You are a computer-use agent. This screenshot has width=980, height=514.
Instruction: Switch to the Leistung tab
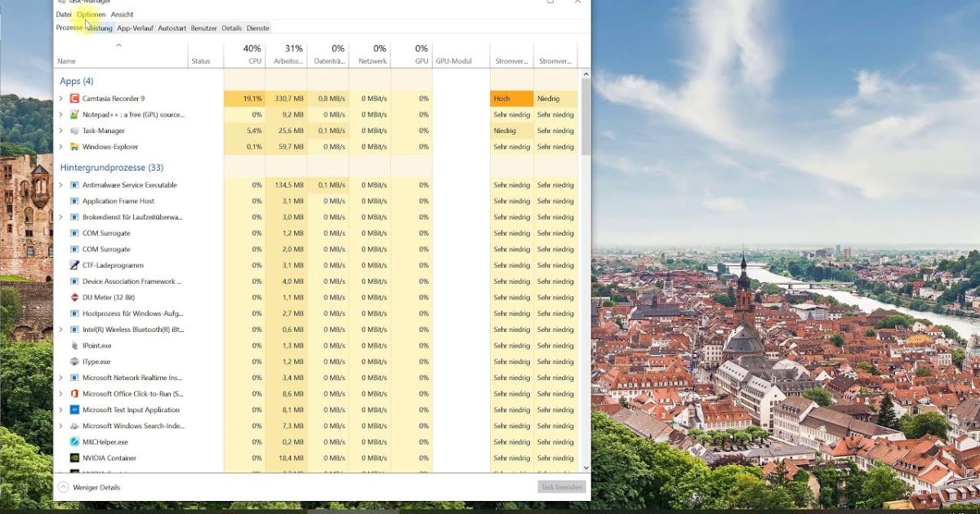pos(99,27)
